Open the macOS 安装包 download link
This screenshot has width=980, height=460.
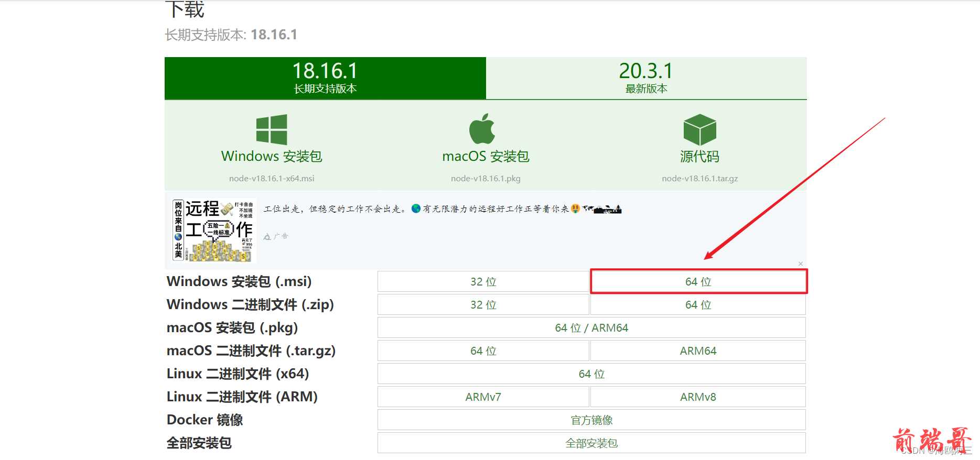click(x=486, y=156)
